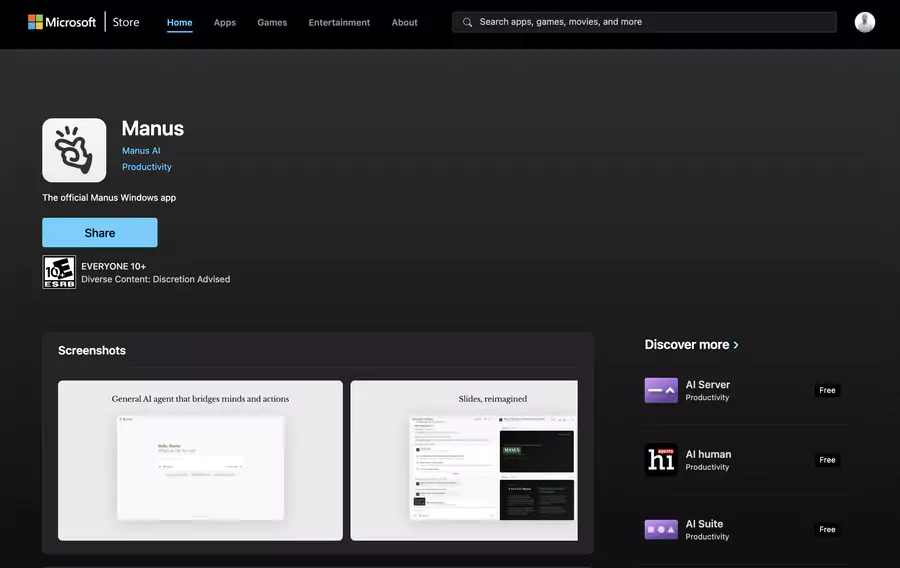Open the Productivity category link under Manus
Screen dimensions: 900x568
pyautogui.click(x=147, y=166)
